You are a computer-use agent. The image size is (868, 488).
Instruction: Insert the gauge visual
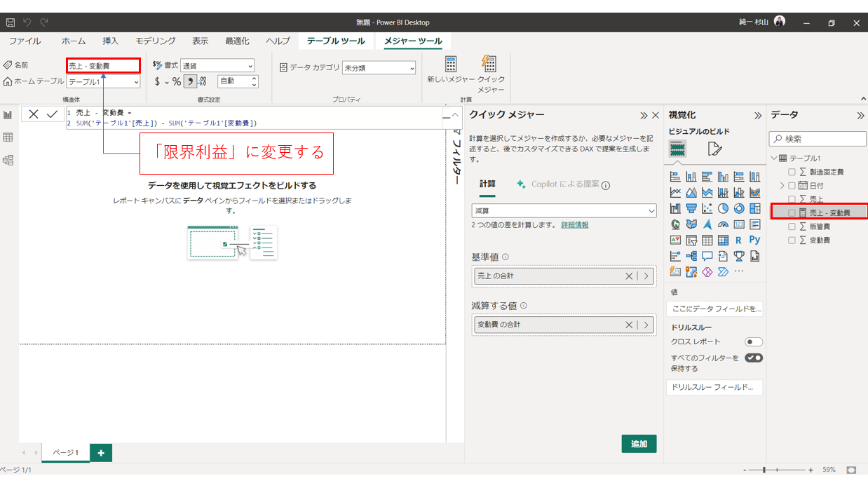pos(724,224)
